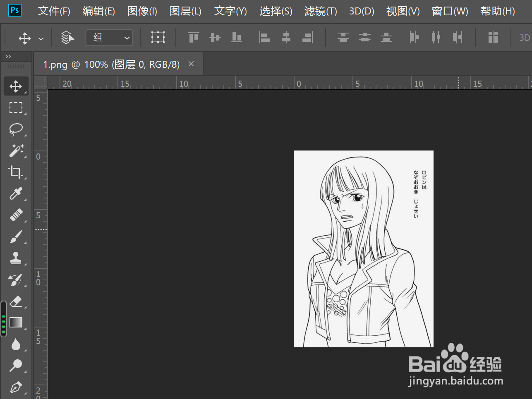Screen dimensions: 532x399
Task: Open the 滤镜(T) menu
Action: coord(321,11)
